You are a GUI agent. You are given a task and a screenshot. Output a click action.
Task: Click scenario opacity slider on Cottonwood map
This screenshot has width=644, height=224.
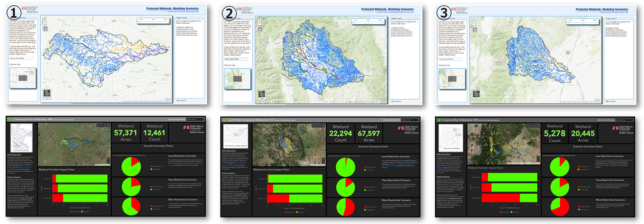pos(153,22)
